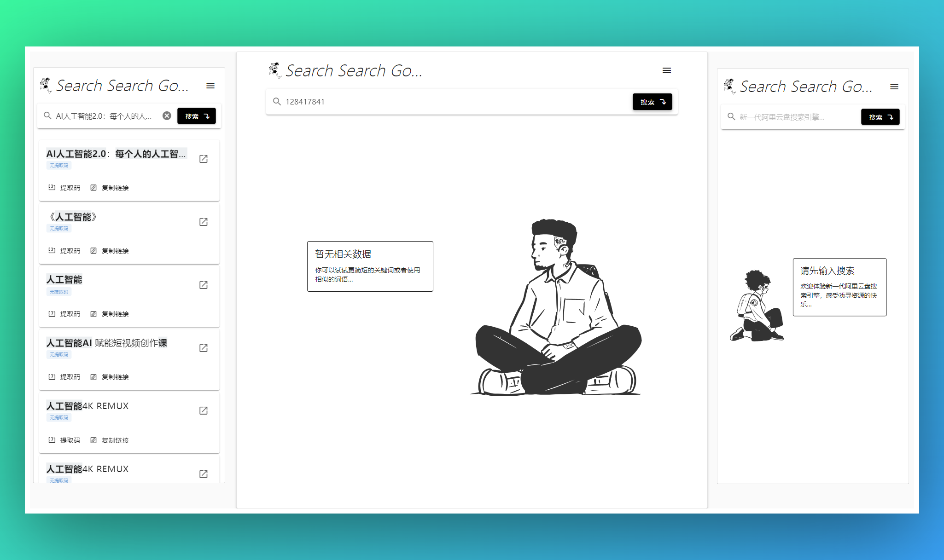Viewport: 944px width, 560px height.
Task: Click the hamburger menu in the left panel
Action: click(x=211, y=85)
